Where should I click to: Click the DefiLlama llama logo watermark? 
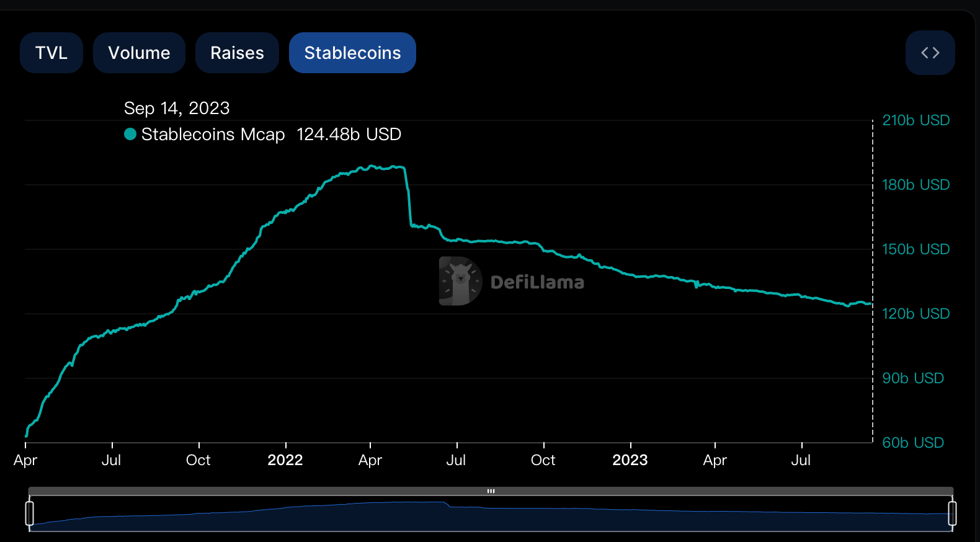460,281
